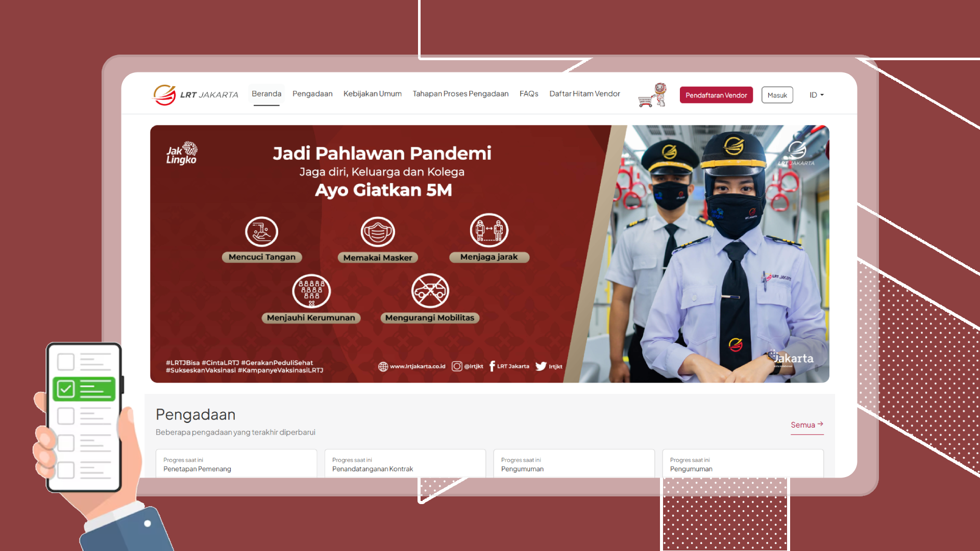Click the Menjauhi Kerumunan label
The height and width of the screenshot is (551, 980).
tap(311, 318)
